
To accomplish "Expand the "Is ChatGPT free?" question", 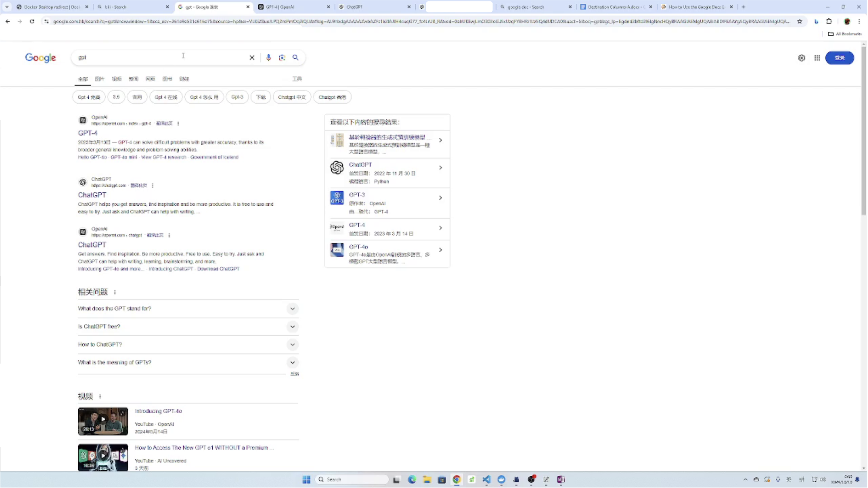I will tap(293, 327).
